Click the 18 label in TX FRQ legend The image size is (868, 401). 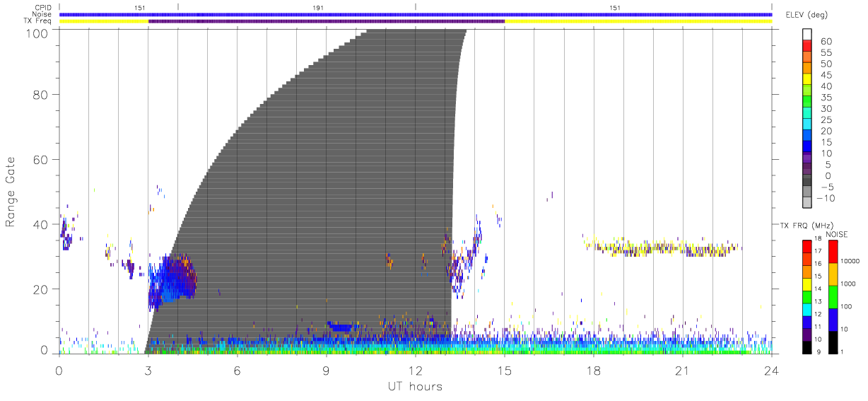818,239
